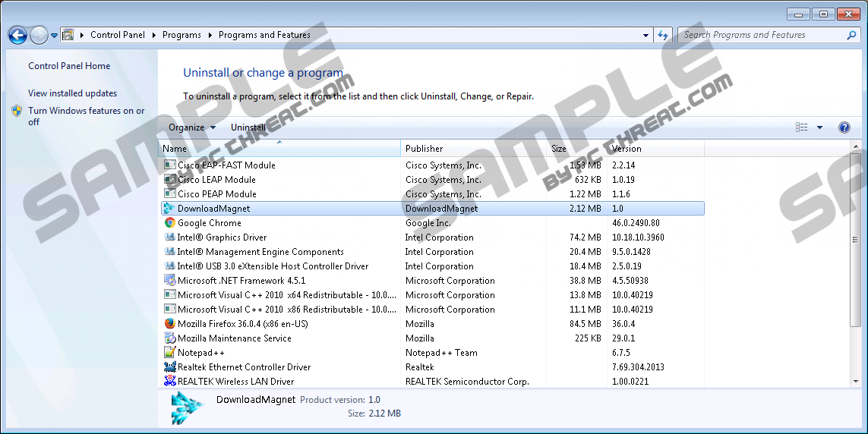The height and width of the screenshot is (434, 868).
Task: Click the Forward navigation arrow
Action: point(39,36)
